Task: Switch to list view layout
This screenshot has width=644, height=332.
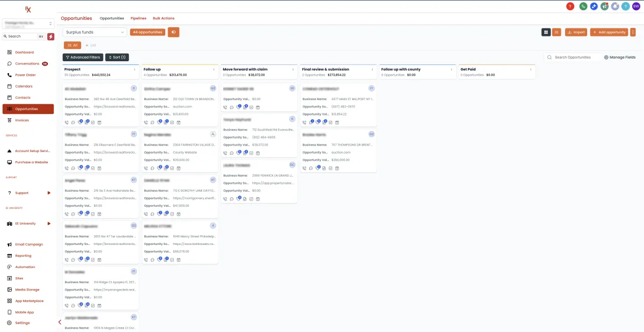Action: (557, 32)
